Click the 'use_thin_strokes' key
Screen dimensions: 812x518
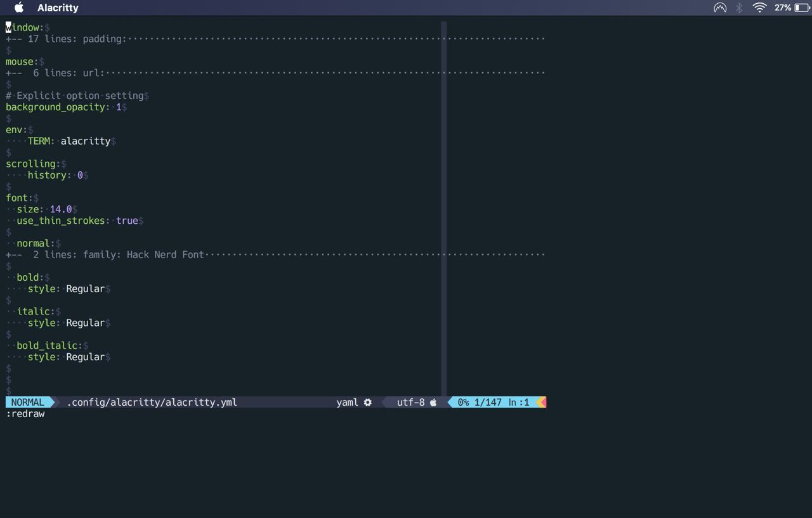tap(60, 221)
